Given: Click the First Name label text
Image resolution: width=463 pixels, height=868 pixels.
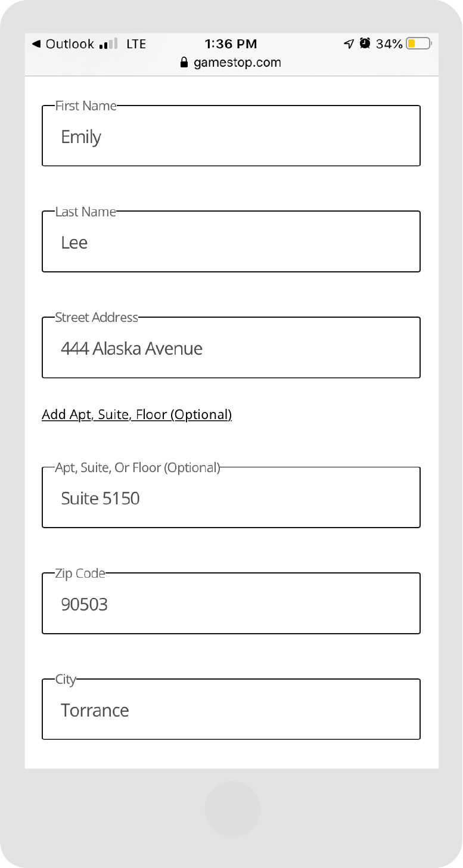Looking at the screenshot, I should (x=86, y=106).
